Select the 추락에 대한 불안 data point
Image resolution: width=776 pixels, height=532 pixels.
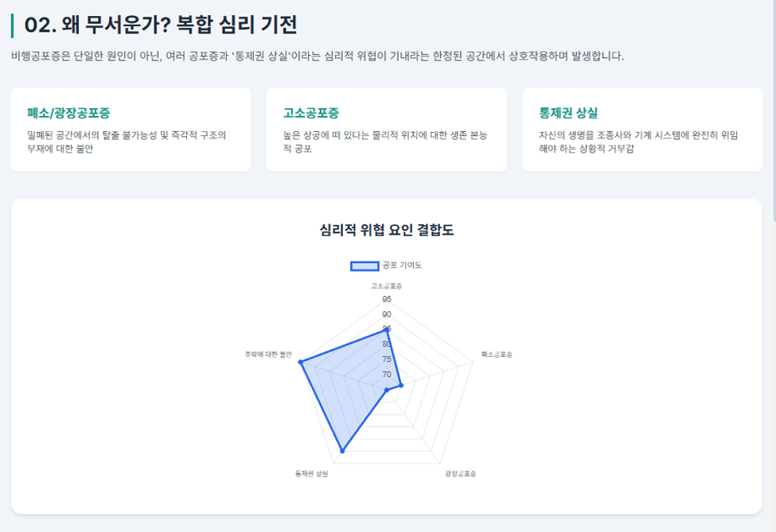click(300, 363)
